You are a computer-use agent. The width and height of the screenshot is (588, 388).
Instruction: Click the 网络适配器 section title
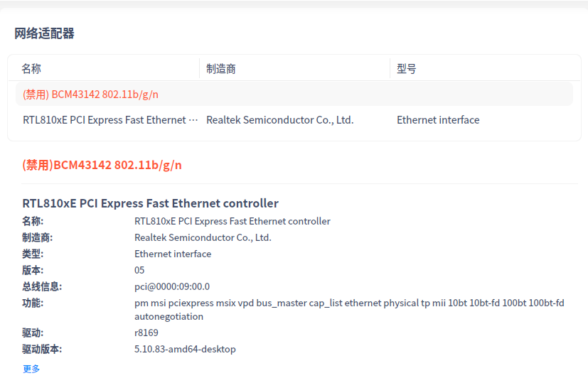[x=44, y=33]
